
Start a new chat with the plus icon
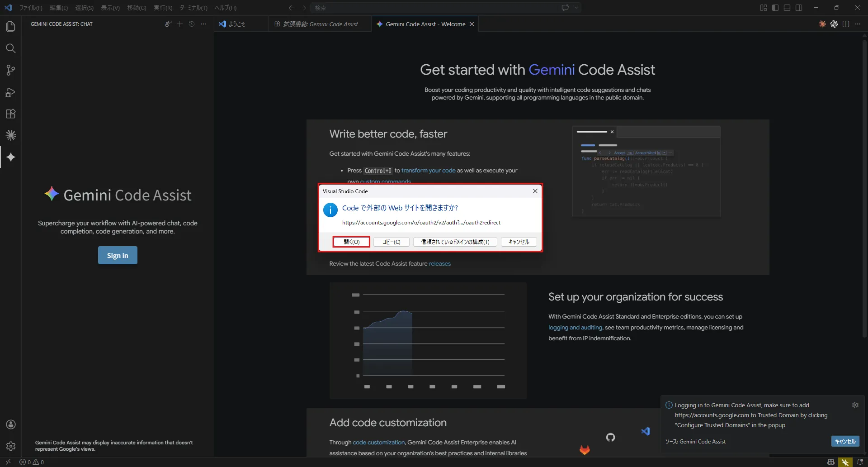[x=180, y=24]
